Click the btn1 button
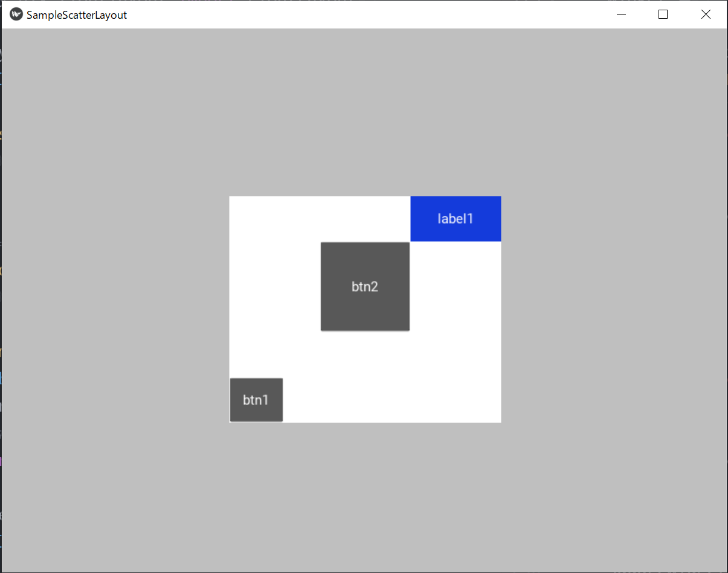 [256, 400]
